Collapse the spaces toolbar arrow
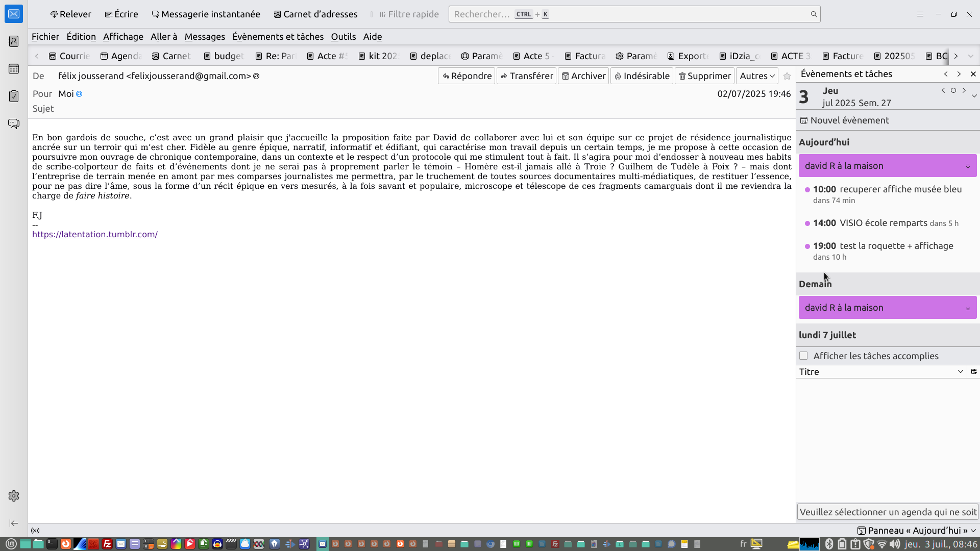Screen dimensions: 980x551 [x=14, y=523]
